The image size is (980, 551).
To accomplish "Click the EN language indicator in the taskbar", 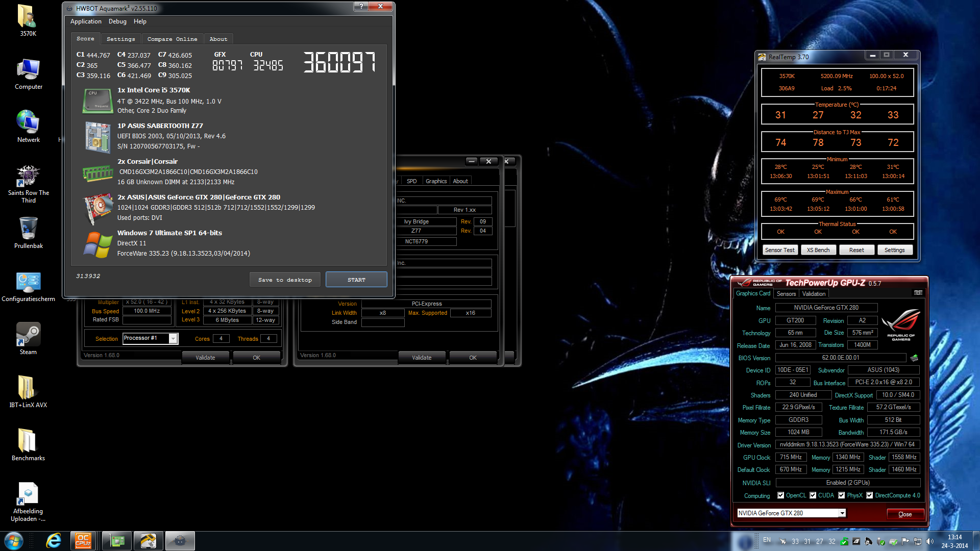I will click(x=767, y=540).
